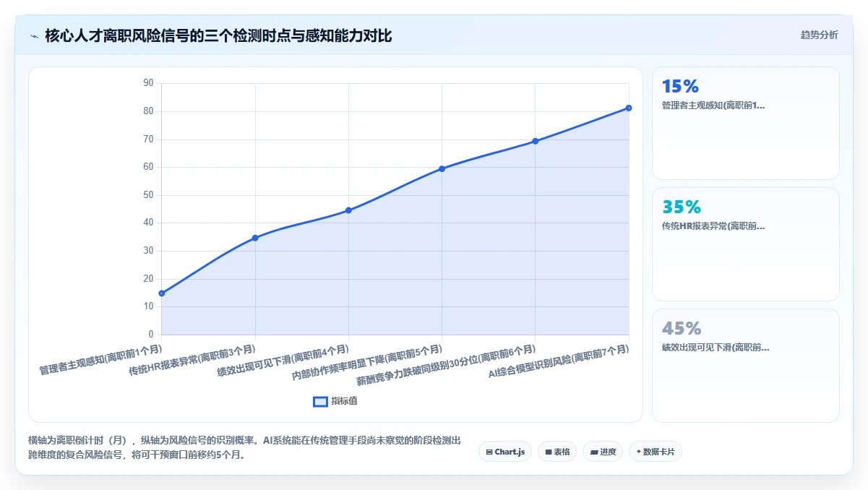The height and width of the screenshot is (490, 868).
Task: Click the 15% value text
Action: point(680,87)
